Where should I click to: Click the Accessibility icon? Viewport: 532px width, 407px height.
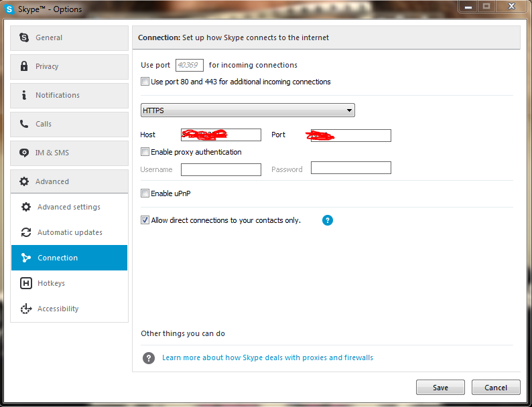(26, 309)
